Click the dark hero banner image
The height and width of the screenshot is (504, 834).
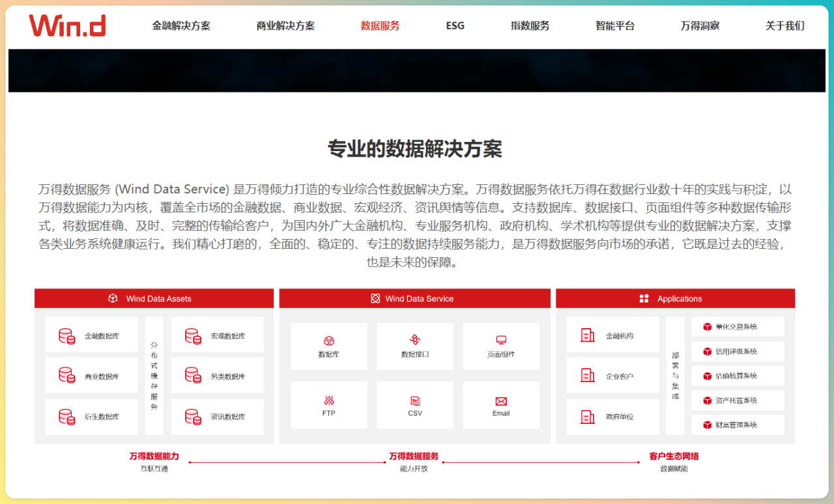pyautogui.click(x=416, y=70)
